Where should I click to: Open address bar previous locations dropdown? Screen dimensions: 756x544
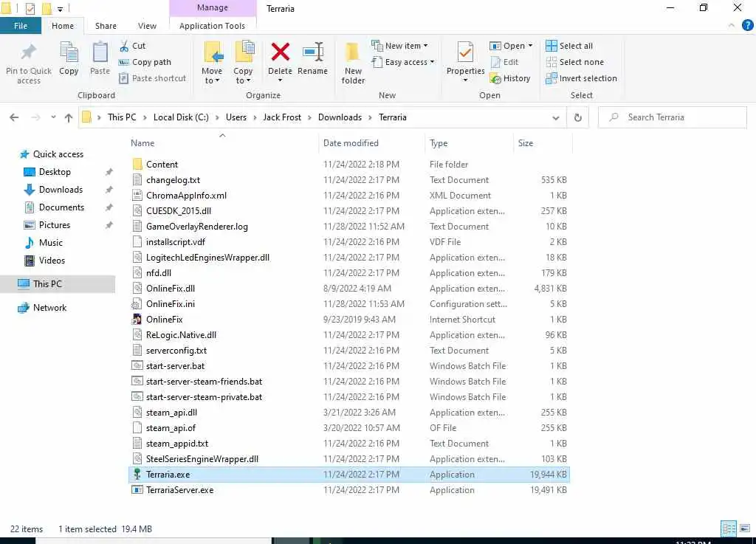pyautogui.click(x=555, y=117)
